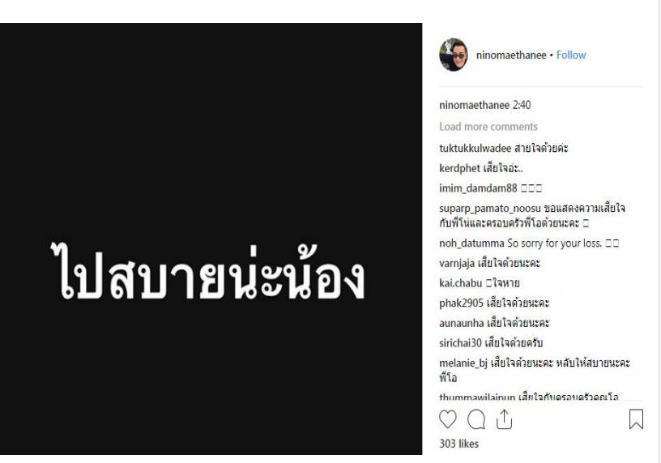This screenshot has width=661, height=463.
Task: Open ninomaethanee profile picture
Action: 454,55
